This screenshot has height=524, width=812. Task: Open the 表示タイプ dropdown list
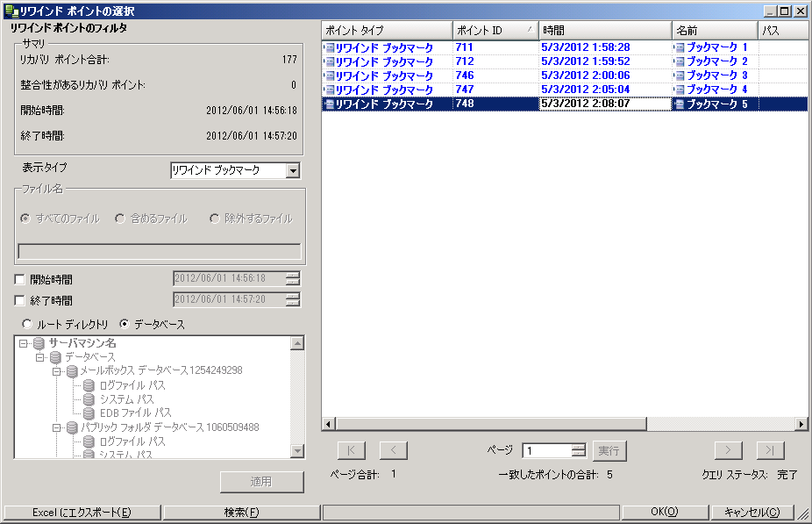point(293,170)
